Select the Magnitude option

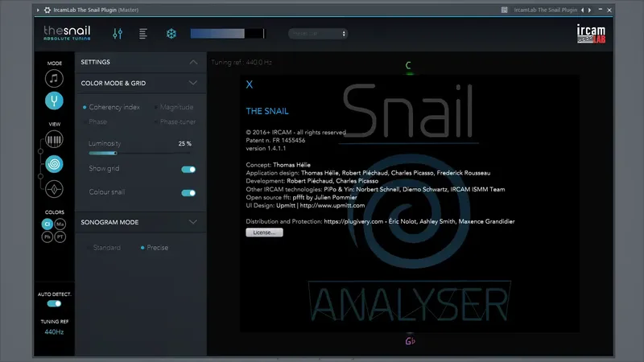click(174, 107)
